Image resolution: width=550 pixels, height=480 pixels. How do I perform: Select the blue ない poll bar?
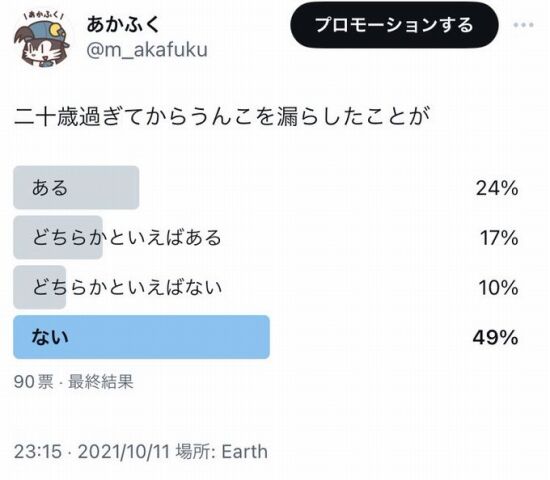[x=141, y=337]
